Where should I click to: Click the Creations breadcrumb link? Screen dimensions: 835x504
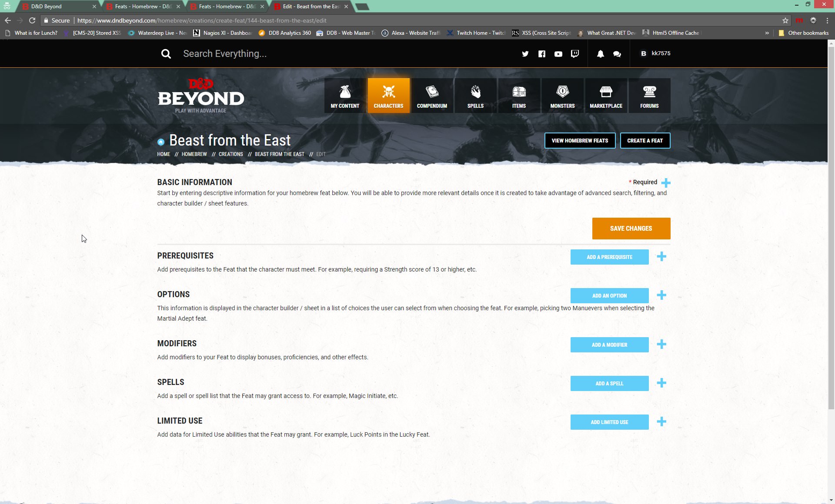pyautogui.click(x=230, y=154)
